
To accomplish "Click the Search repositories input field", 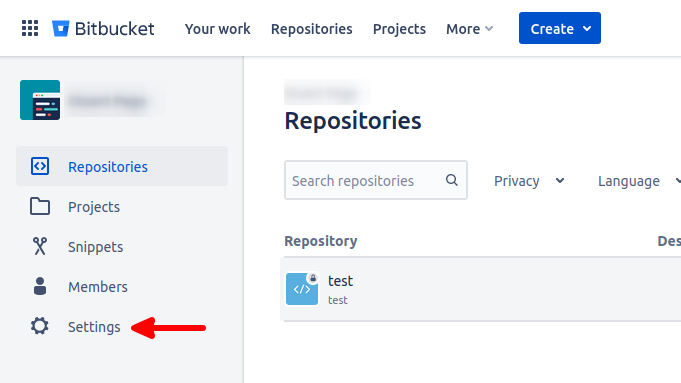I will (376, 180).
